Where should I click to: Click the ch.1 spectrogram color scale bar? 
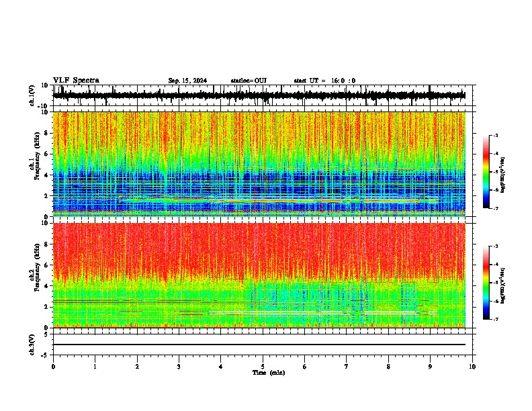486,172
